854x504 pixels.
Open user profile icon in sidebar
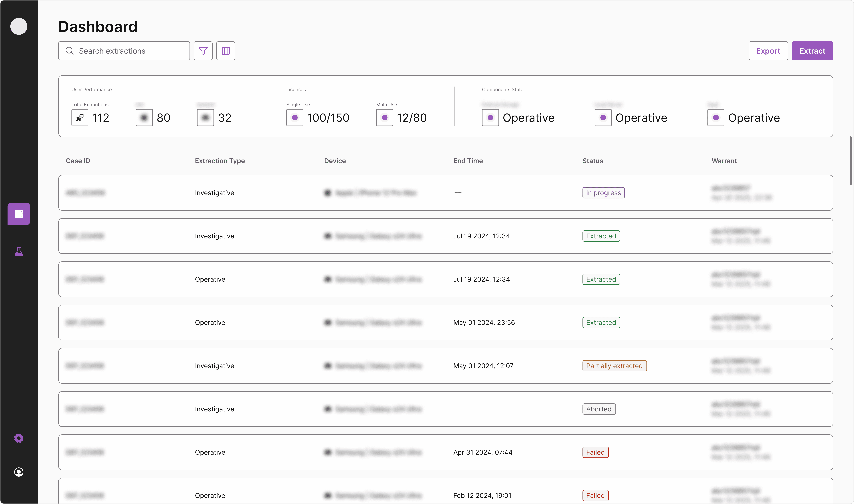coord(19,472)
